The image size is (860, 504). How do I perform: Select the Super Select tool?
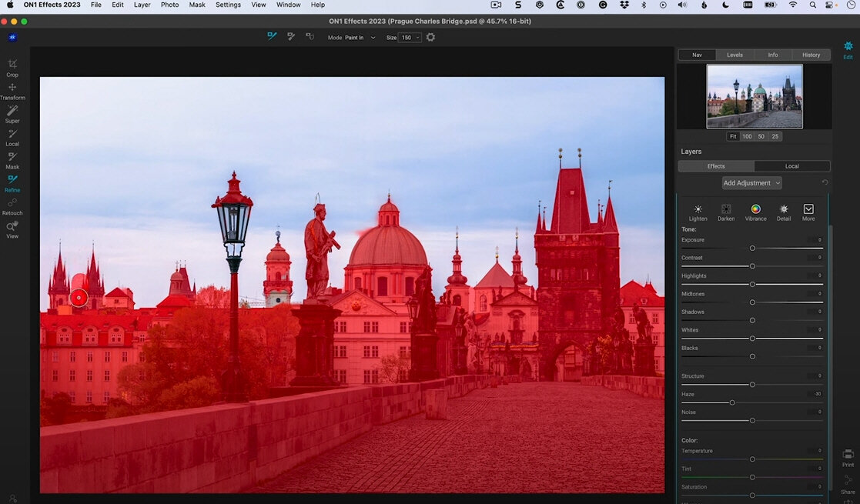coord(12,114)
